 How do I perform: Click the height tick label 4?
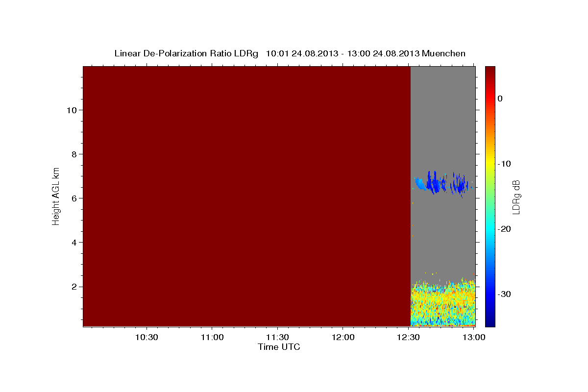(73, 243)
